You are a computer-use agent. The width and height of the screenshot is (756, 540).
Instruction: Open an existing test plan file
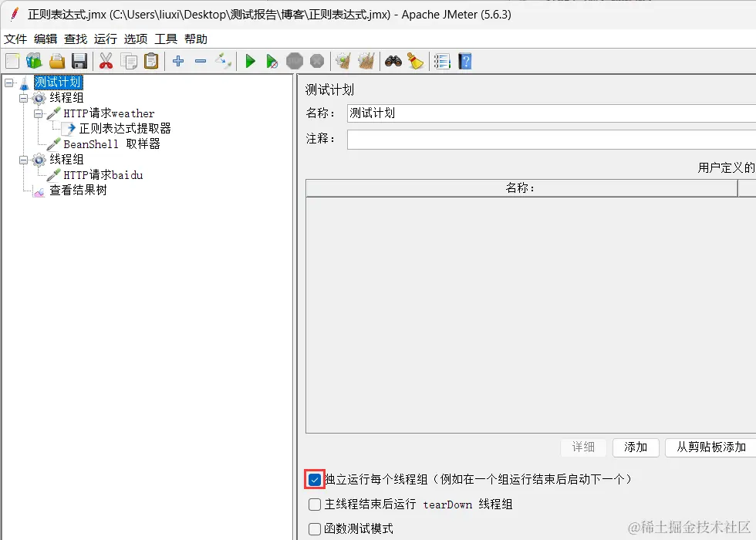57,61
